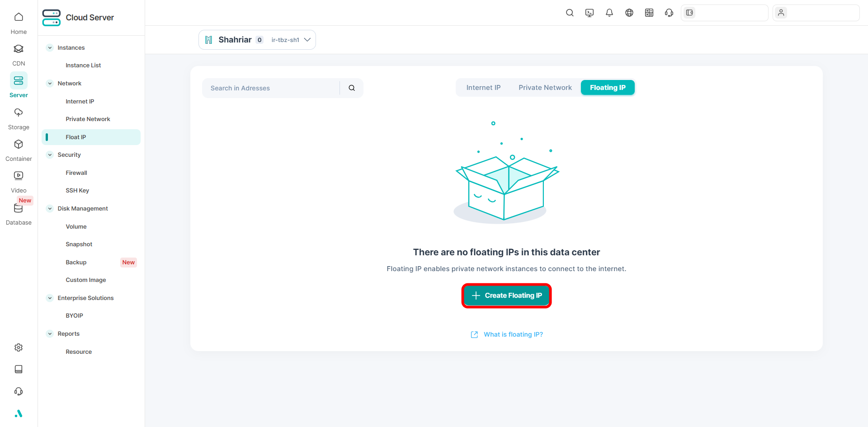
Task: Open the Home section icon
Action: pyautogui.click(x=19, y=17)
